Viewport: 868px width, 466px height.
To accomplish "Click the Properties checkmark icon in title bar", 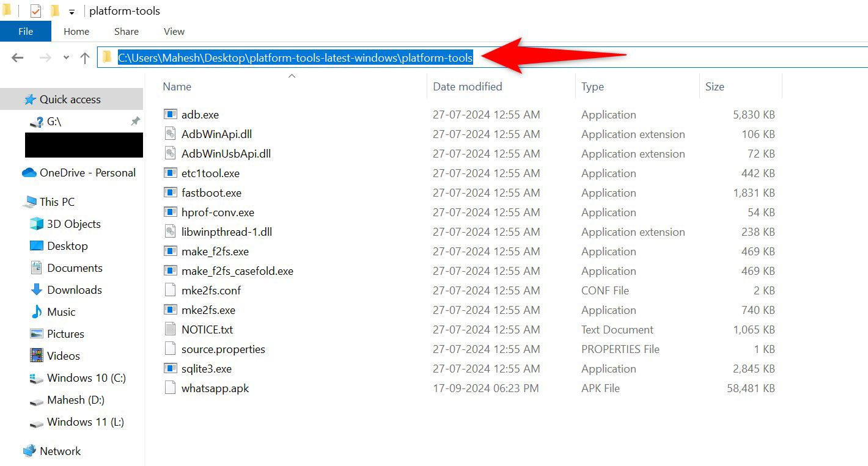I will 35,10.
